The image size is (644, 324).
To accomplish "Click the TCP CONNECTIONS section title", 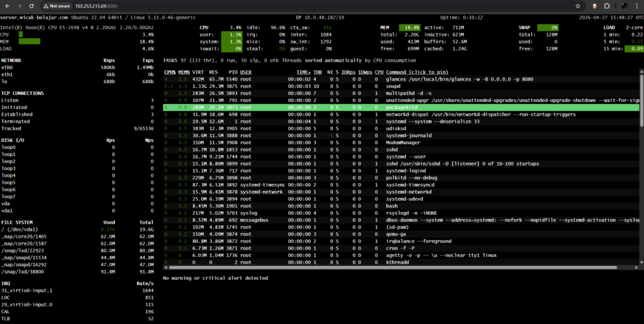I will 22,93.
